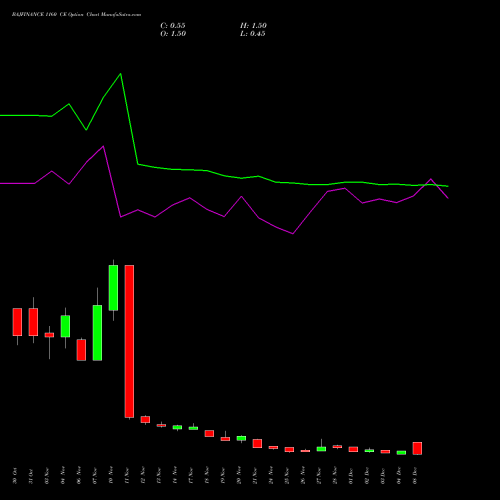The image size is (500, 500).
Task: Click the green candle on 27 Nov
Action: (x=321, y=449)
